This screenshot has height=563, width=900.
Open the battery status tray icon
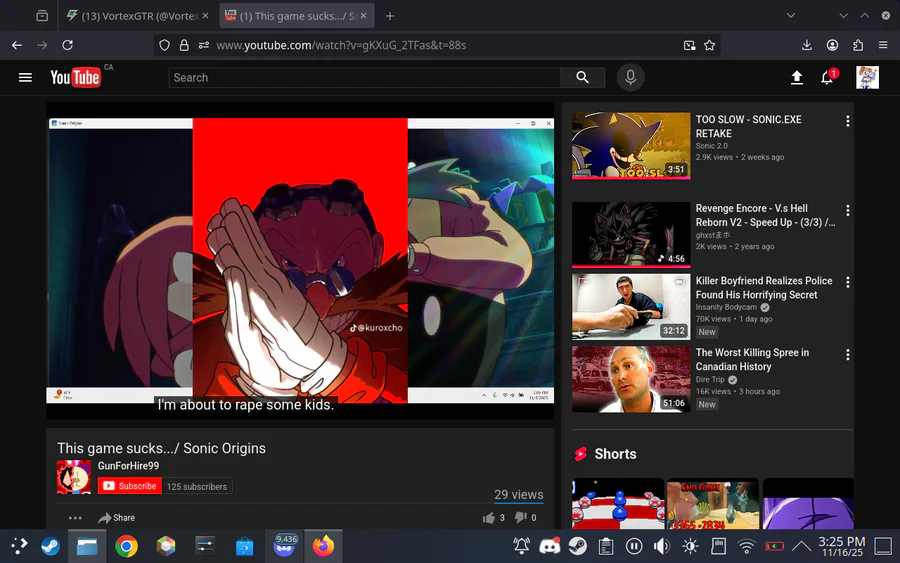774,546
